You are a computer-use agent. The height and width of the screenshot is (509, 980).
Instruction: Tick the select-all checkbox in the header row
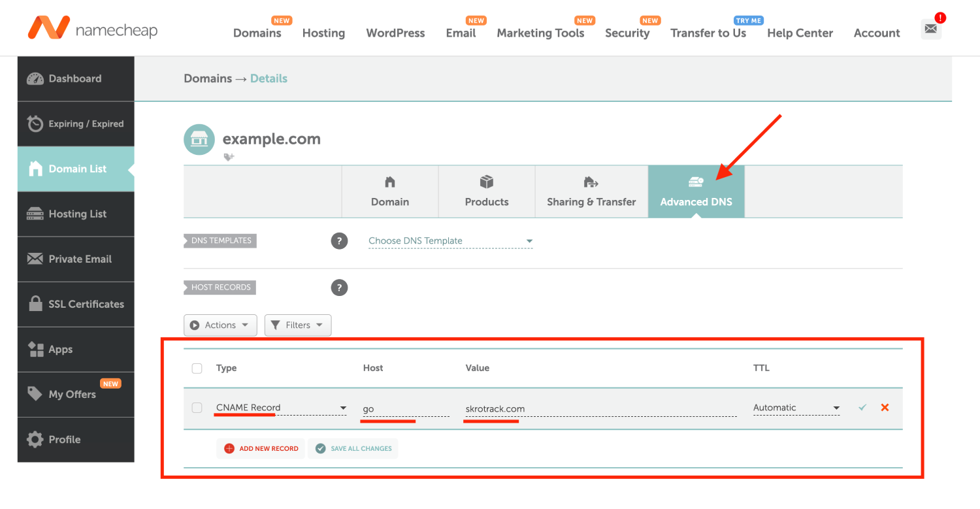197,369
